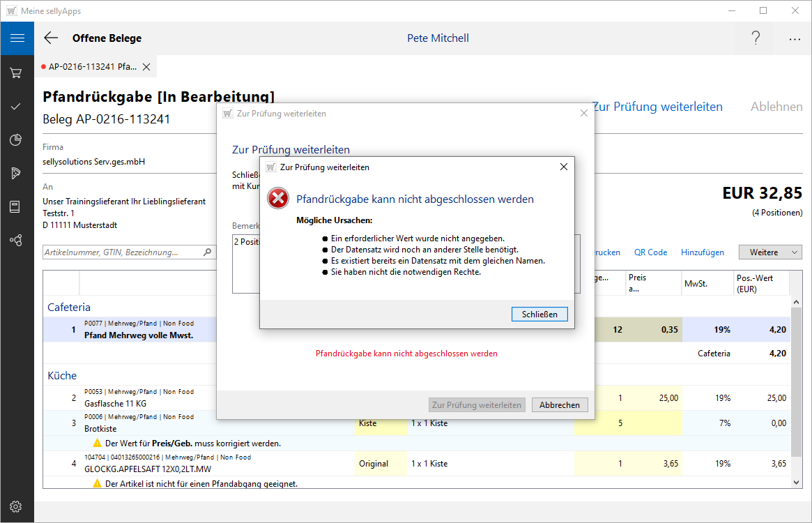Go back with the arrow icon
The width and height of the screenshot is (812, 523).
(51, 38)
